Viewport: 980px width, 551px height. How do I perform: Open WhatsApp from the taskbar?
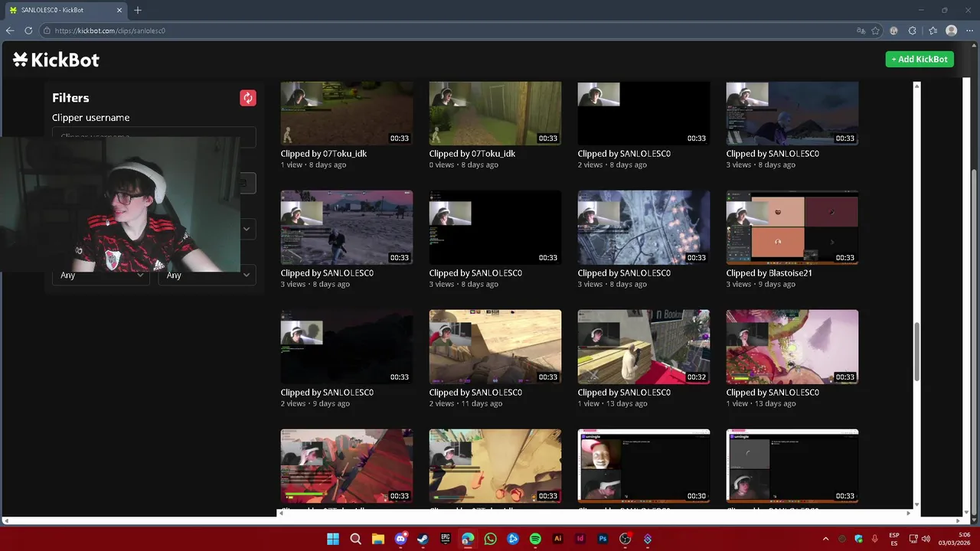tap(490, 539)
